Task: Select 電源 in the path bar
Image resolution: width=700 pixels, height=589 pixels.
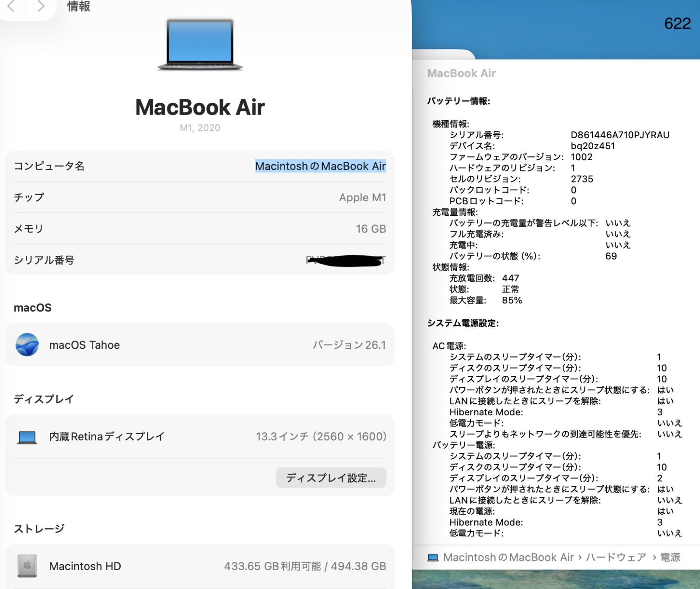Action: point(670,557)
